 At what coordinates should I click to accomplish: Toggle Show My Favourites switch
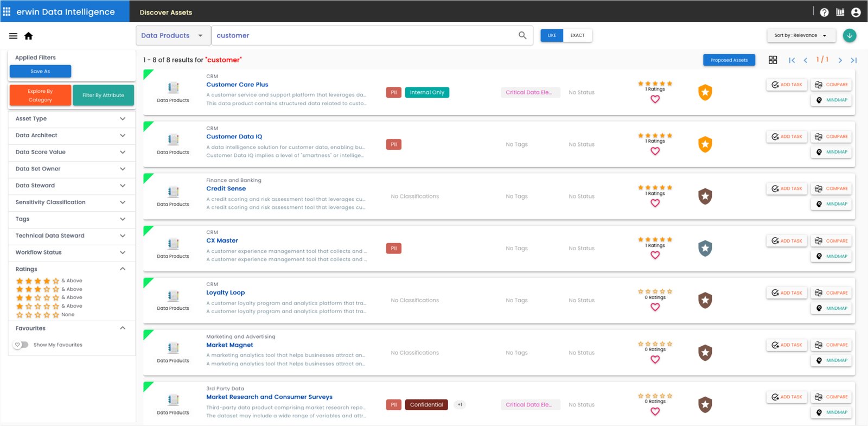pos(21,345)
